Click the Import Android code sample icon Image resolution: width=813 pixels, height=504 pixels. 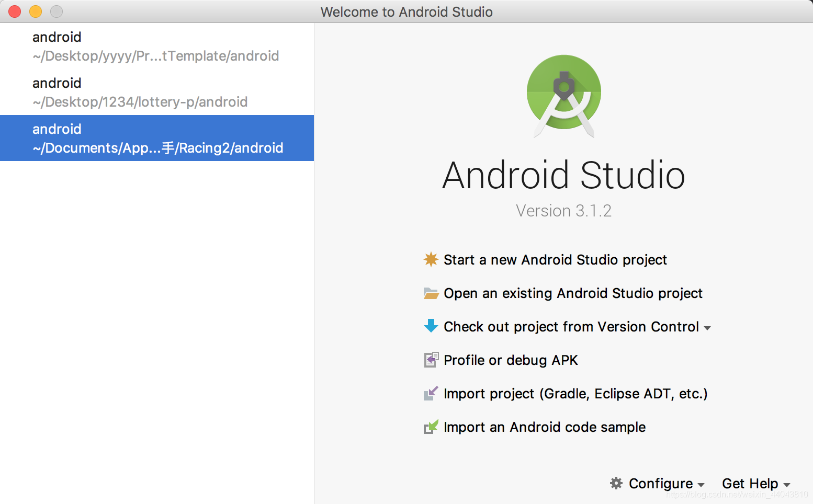click(431, 427)
